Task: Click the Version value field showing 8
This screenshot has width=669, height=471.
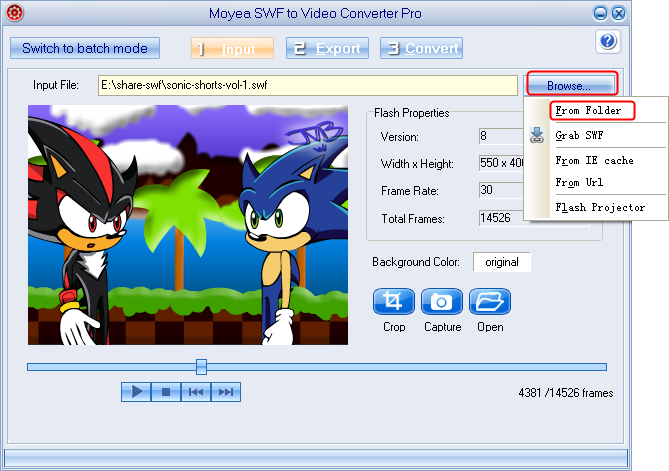Action: point(502,136)
